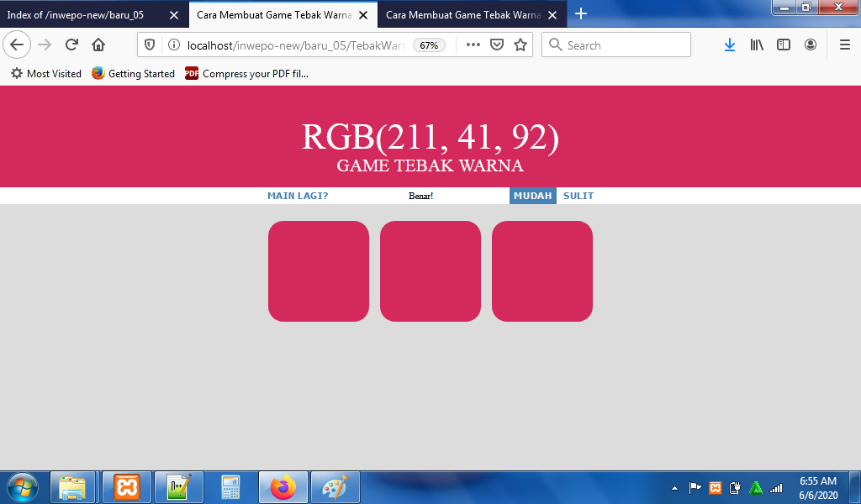
Task: Close the third Cara Membuat tab
Action: [552, 15]
